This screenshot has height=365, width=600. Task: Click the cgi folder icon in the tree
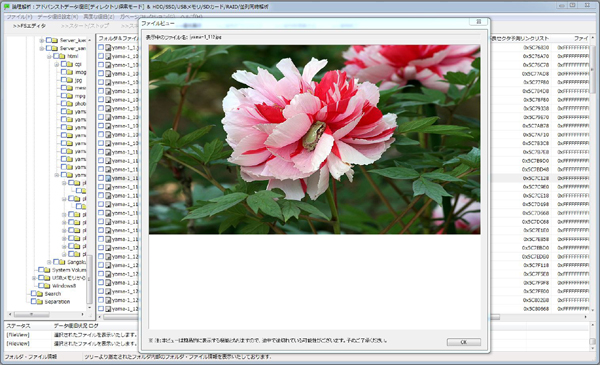tap(70, 64)
